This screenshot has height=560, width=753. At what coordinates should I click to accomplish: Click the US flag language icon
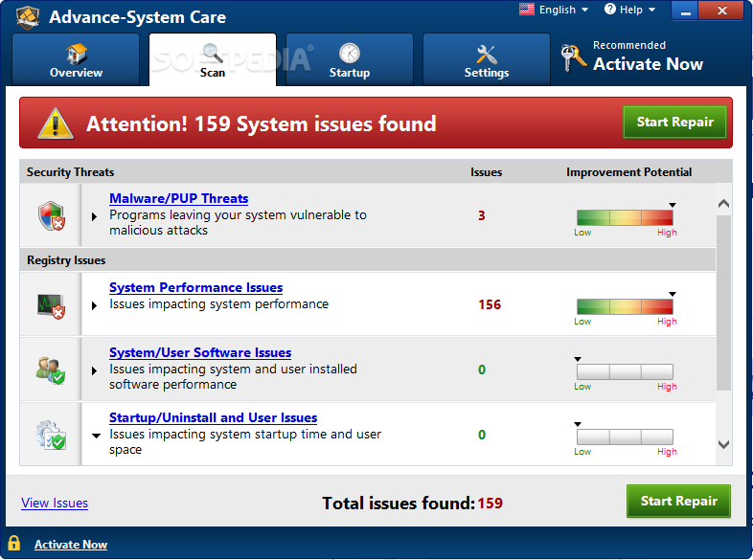pyautogui.click(x=527, y=10)
